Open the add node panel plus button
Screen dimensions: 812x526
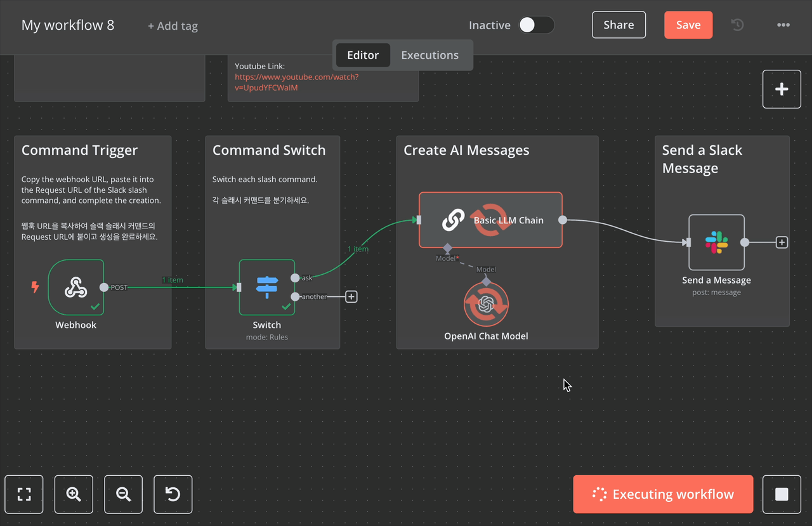(782, 89)
